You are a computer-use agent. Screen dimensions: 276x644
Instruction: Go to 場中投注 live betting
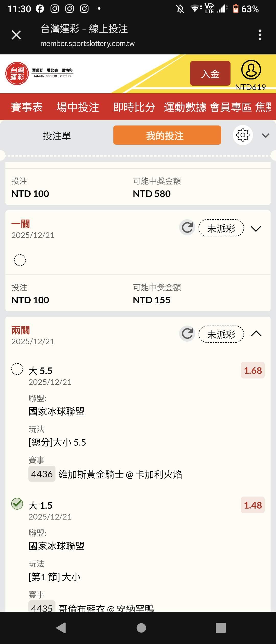[x=78, y=107]
